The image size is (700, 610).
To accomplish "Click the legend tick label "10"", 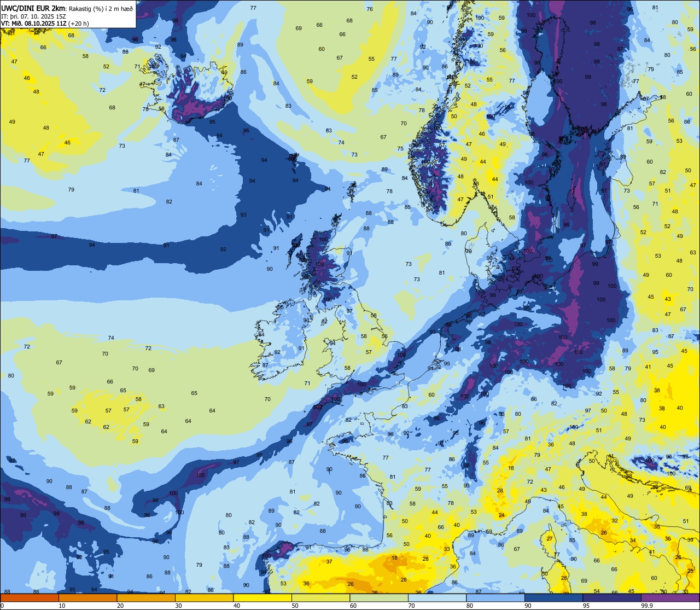I will tap(62, 606).
